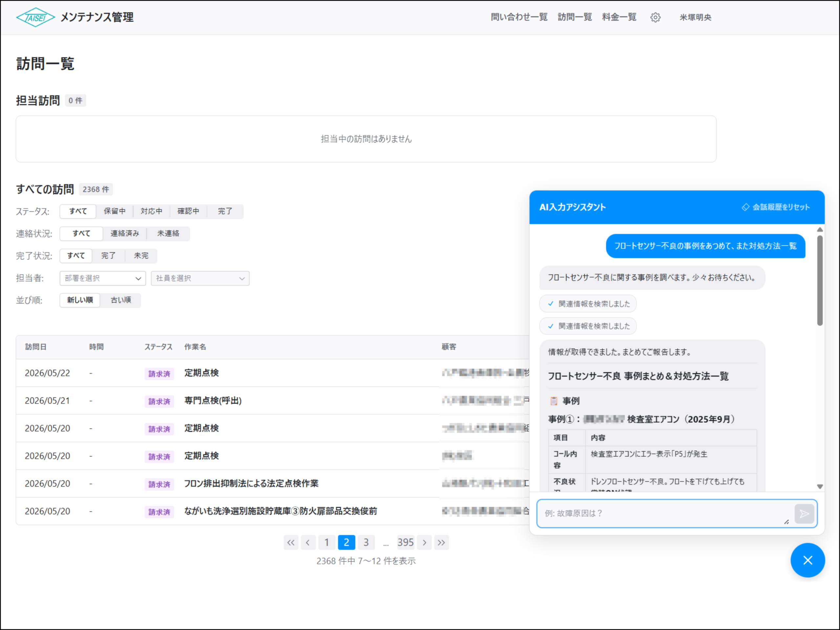Image resolution: width=840 pixels, height=630 pixels.
Task: Open the 社員を選択 dropdown
Action: [x=200, y=278]
